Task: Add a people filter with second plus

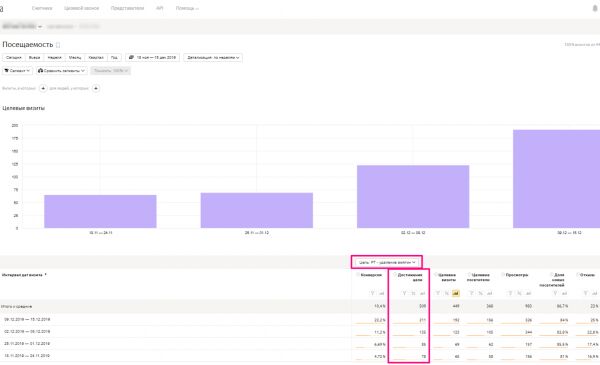Action: (96, 88)
